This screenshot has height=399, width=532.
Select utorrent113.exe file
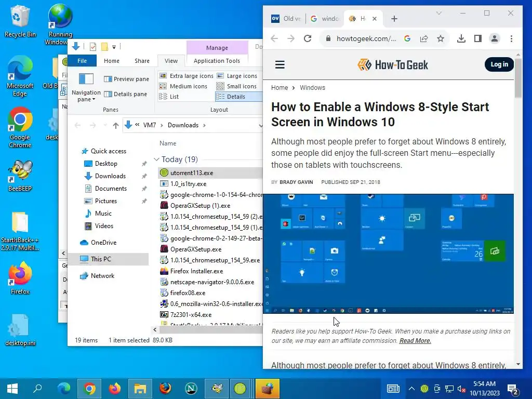210,172
